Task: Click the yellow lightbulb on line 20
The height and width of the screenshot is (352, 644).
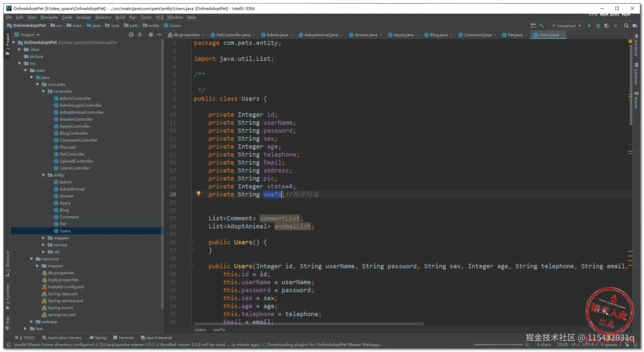Action: coord(199,194)
